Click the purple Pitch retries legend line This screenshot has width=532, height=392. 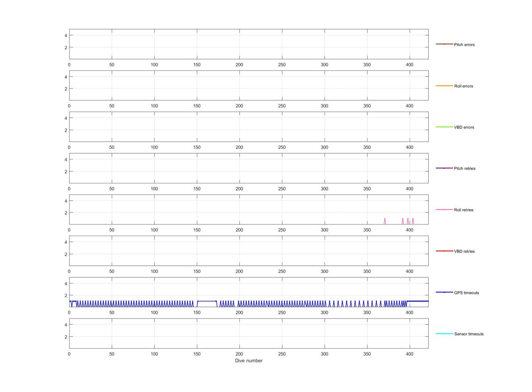point(444,168)
